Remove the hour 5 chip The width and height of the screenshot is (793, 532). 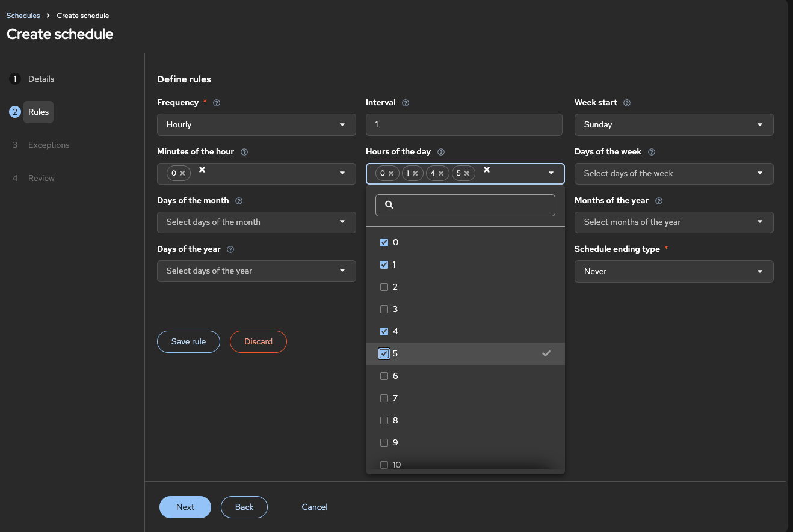[467, 173]
